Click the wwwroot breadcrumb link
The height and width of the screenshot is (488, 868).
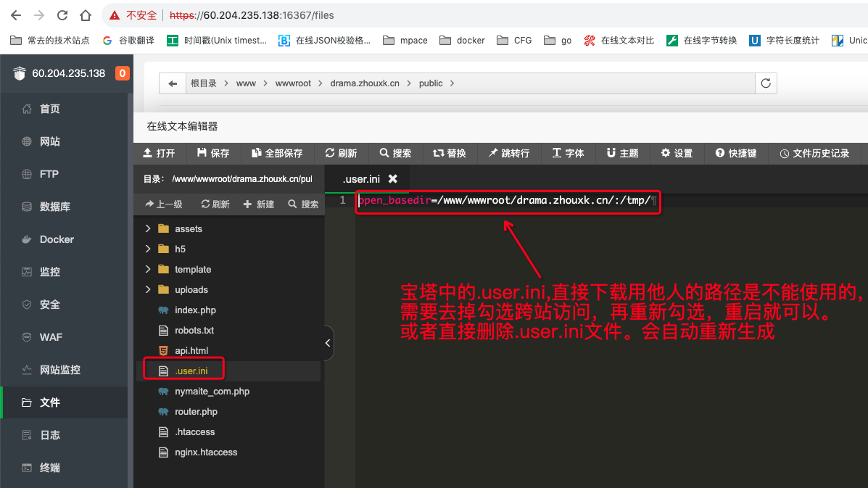tap(293, 83)
